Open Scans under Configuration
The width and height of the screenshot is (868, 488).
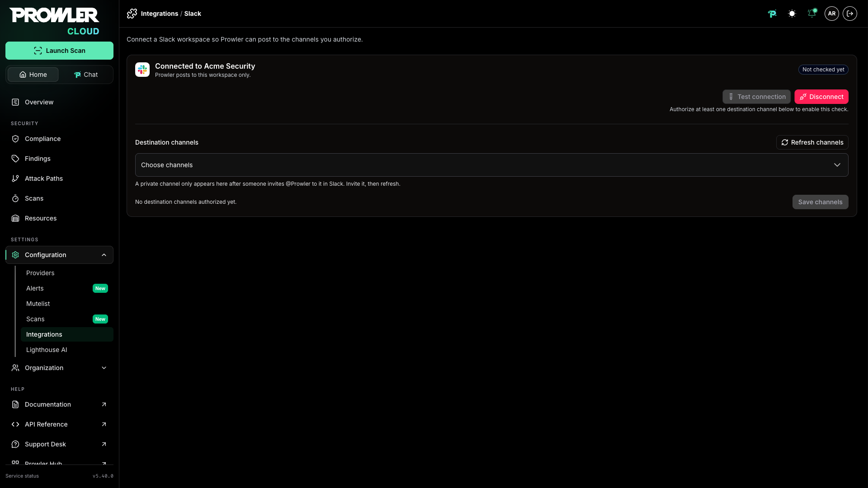[67, 319]
